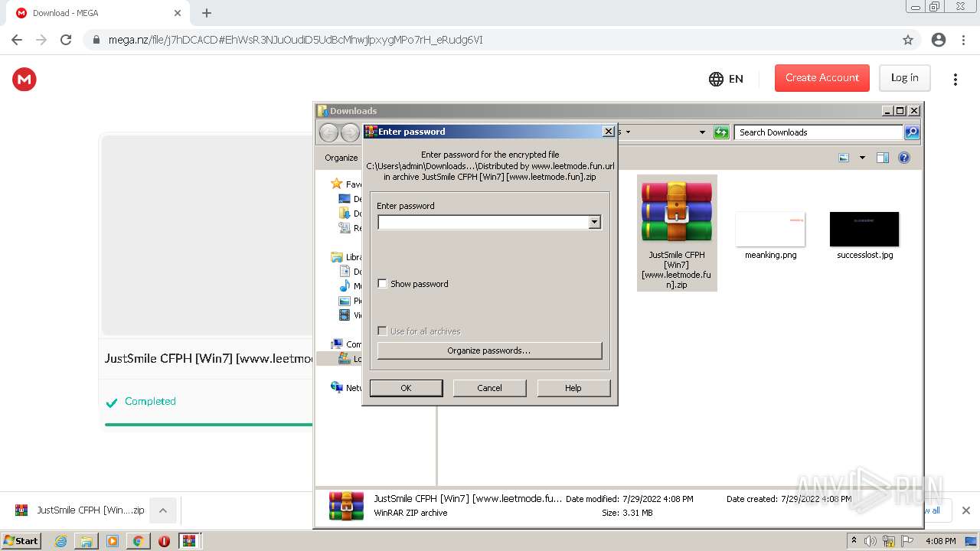Image resolution: width=980 pixels, height=551 pixels.
Task: Click the MEGA logo icon
Action: pos(24,79)
